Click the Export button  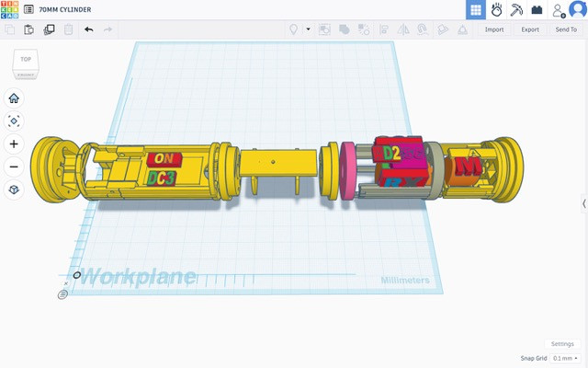coord(530,29)
